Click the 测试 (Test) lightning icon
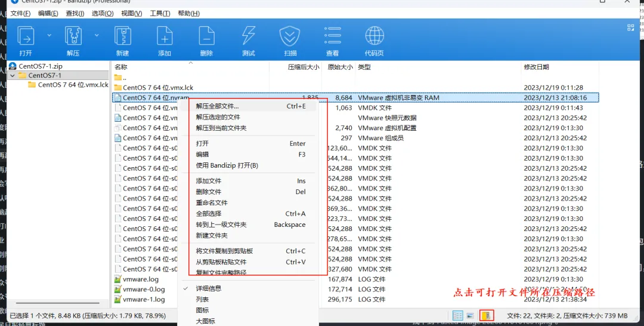Image resolution: width=644 pixels, height=326 pixels. coord(249,36)
